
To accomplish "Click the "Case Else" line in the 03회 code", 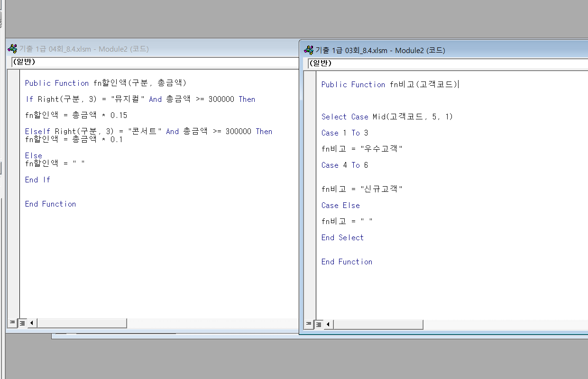I will click(x=340, y=205).
